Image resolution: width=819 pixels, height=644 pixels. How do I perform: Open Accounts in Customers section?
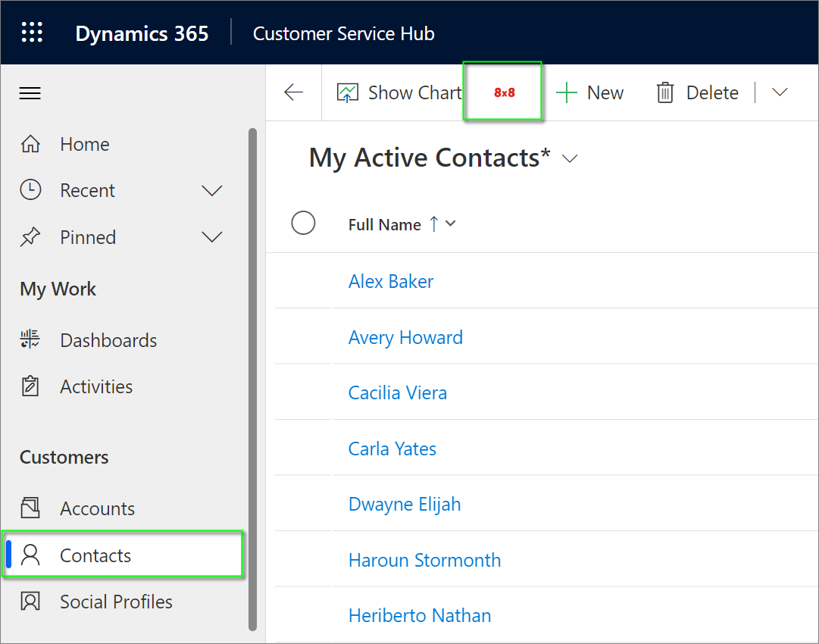point(97,508)
